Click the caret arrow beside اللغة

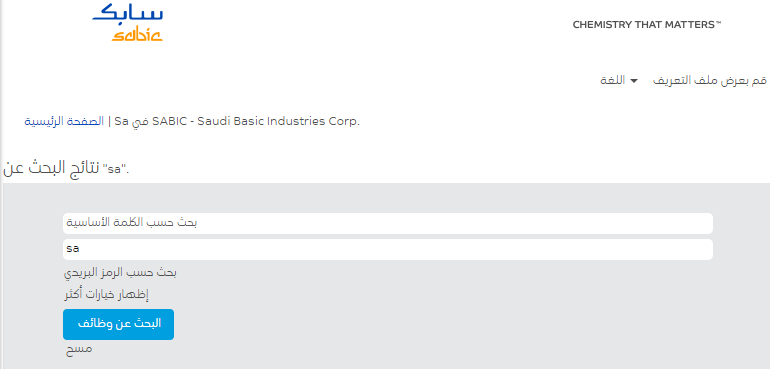(633, 81)
